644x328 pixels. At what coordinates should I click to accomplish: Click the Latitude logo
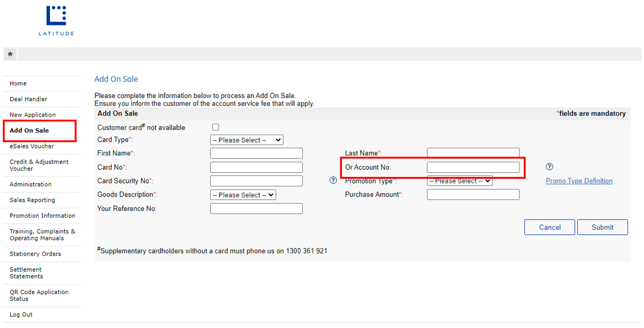(x=56, y=20)
